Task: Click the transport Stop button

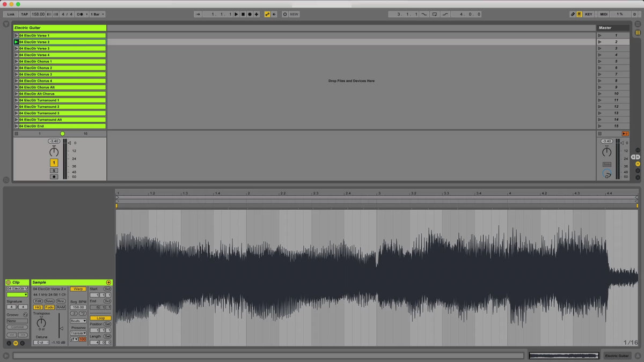Action: 243,14
